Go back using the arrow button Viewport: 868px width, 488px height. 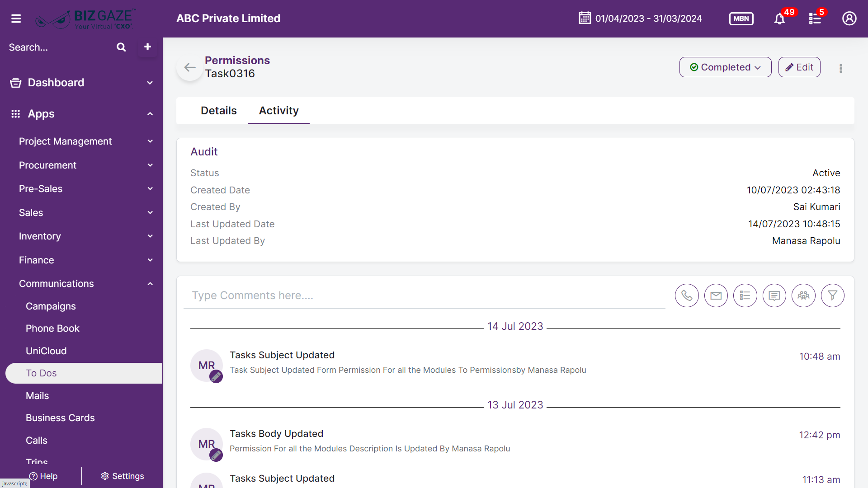pyautogui.click(x=190, y=67)
